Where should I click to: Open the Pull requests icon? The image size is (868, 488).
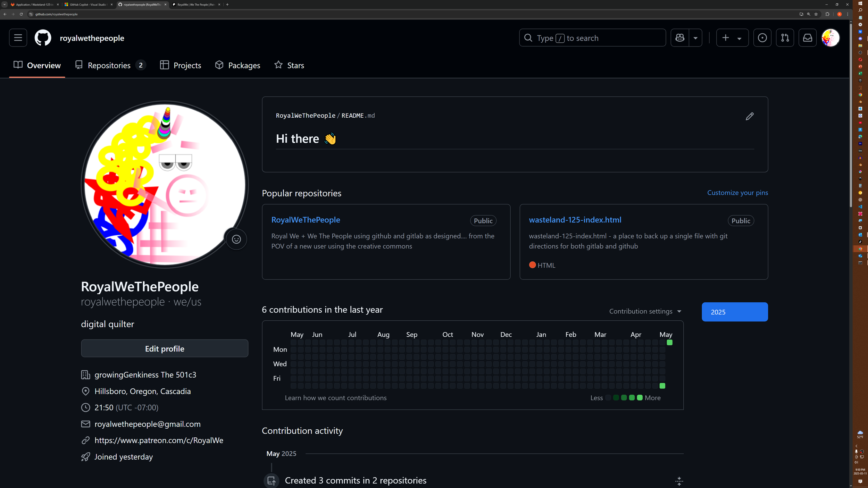tap(785, 38)
